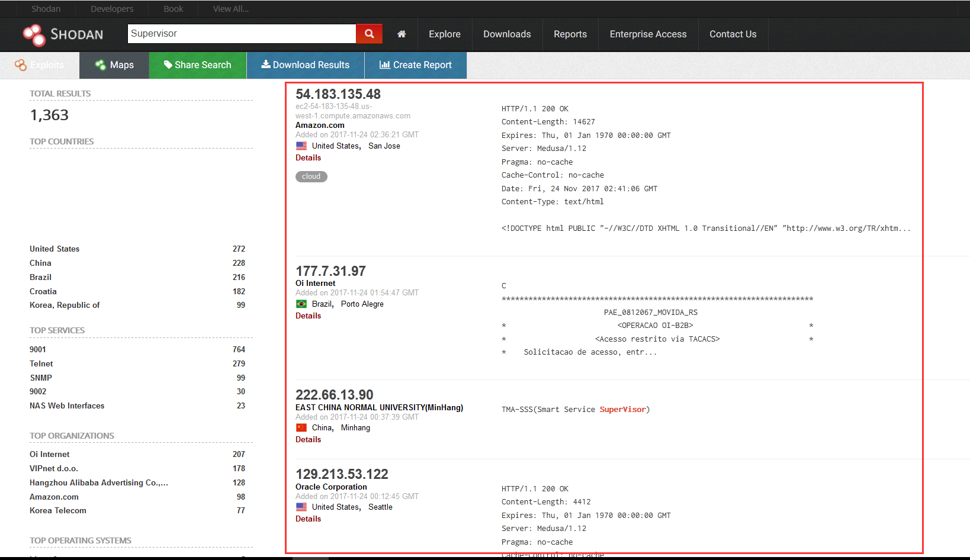The image size is (970, 560).
Task: Click the Exploits button
Action: click(x=40, y=65)
